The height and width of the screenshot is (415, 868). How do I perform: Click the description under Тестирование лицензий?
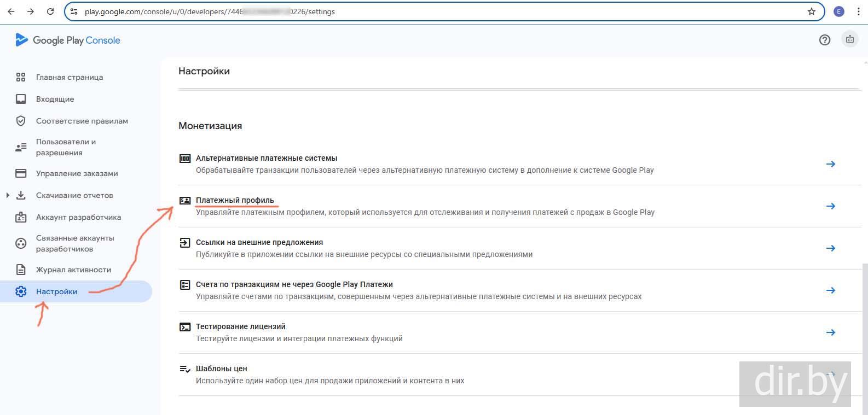[299, 338]
